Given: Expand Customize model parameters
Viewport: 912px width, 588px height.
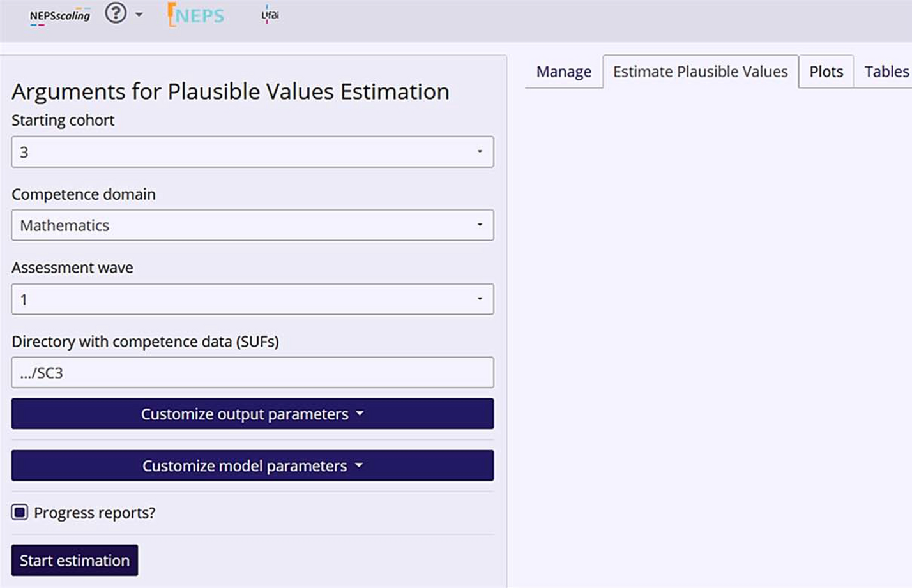Looking at the screenshot, I should point(252,465).
